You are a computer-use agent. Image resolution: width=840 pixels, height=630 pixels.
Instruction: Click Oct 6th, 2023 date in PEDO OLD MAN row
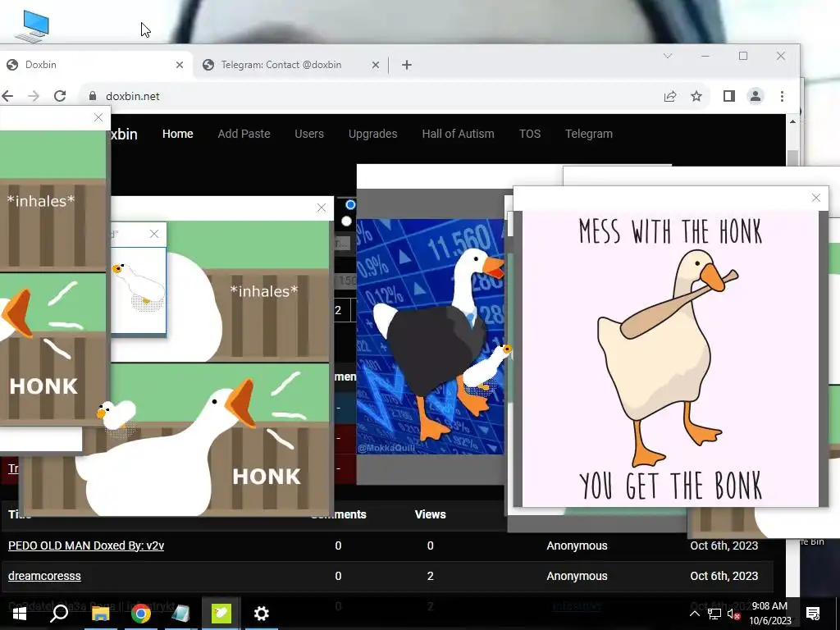pos(724,546)
